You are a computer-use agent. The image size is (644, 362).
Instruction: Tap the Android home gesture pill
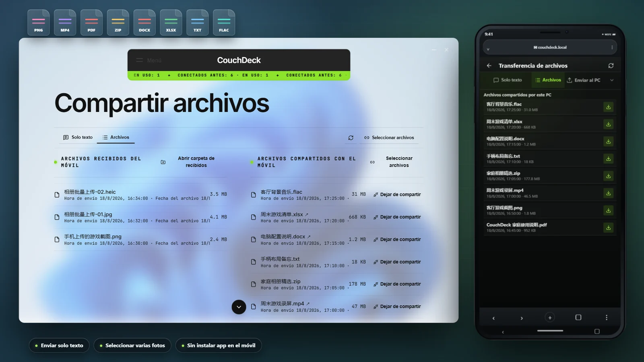coord(550,331)
